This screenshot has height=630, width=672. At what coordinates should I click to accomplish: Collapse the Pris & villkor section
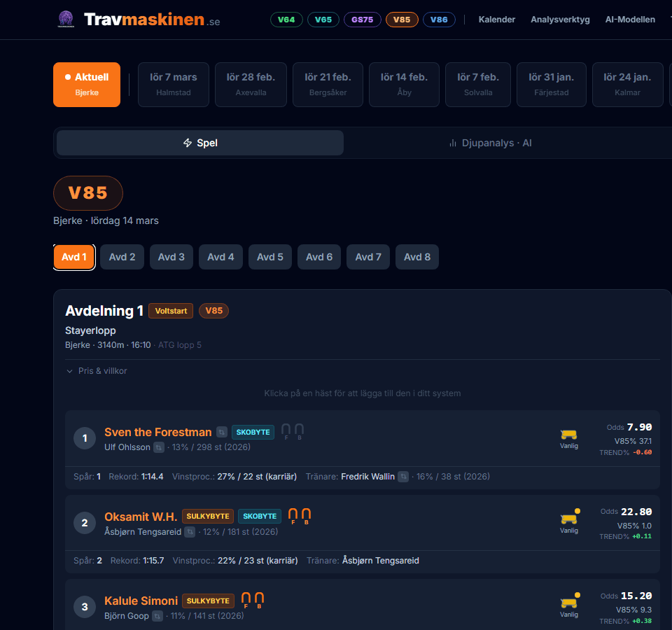coord(96,370)
